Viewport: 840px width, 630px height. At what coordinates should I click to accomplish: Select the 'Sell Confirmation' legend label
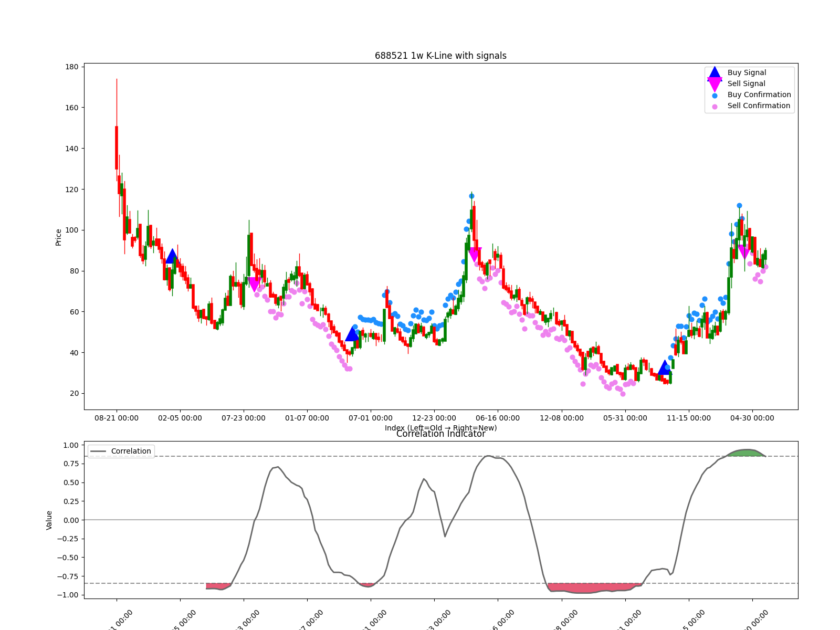tap(759, 106)
